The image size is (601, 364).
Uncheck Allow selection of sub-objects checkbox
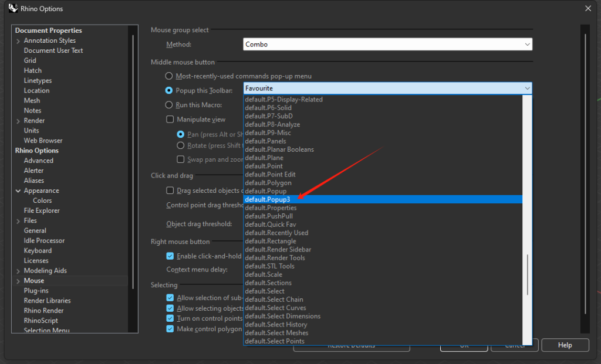(170, 297)
